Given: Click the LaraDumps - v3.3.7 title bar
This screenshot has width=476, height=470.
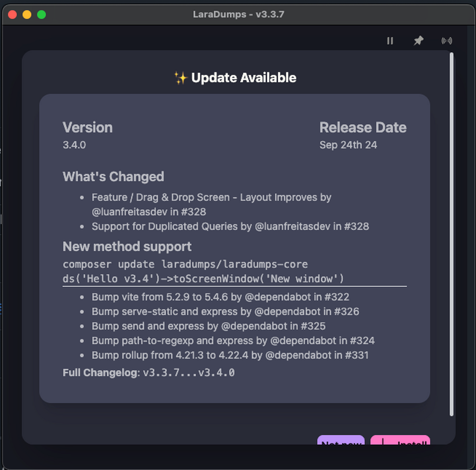Looking at the screenshot, I should (238, 14).
